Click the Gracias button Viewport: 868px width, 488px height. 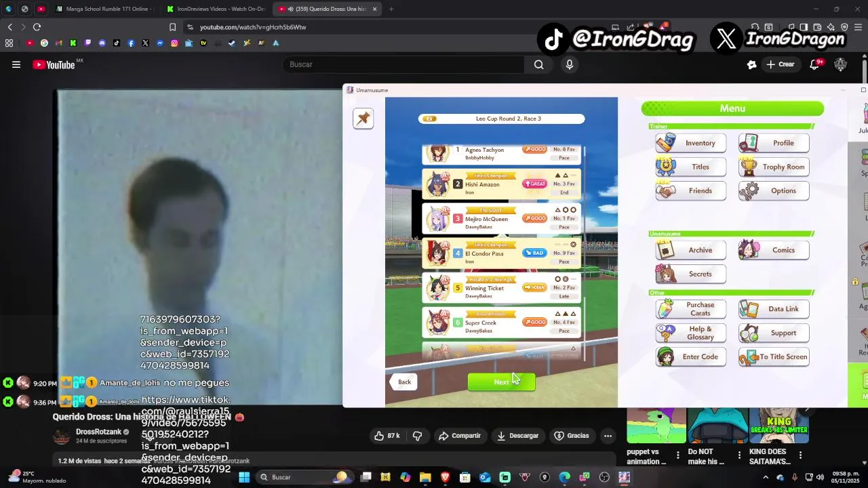pyautogui.click(x=572, y=436)
